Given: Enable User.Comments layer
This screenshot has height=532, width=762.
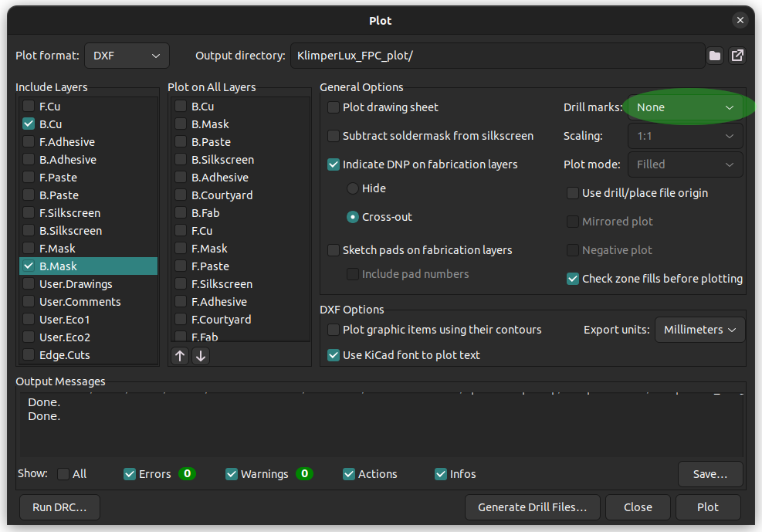Looking at the screenshot, I should 29,302.
